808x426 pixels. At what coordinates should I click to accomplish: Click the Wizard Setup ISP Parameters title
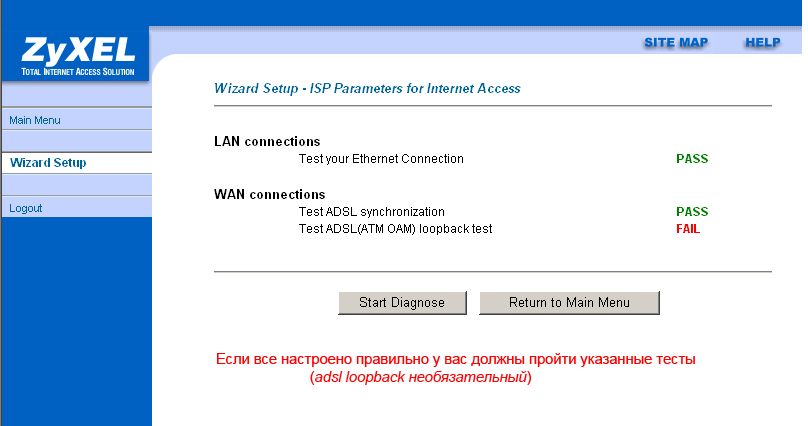(x=367, y=89)
